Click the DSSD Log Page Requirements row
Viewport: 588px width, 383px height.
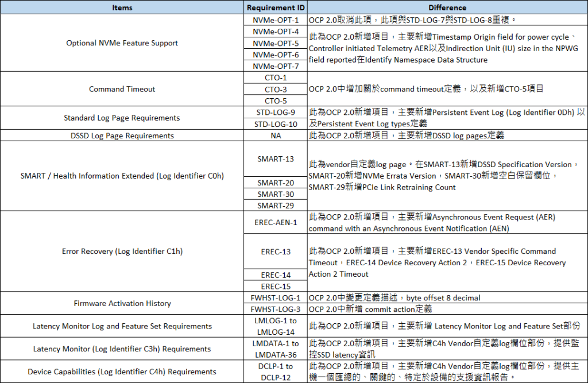122,136
